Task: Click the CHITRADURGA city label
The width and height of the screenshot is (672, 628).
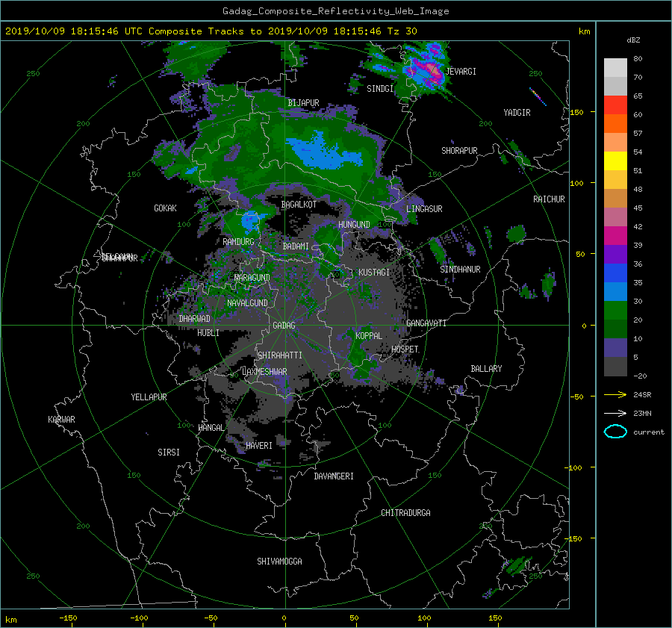Action: [x=405, y=513]
